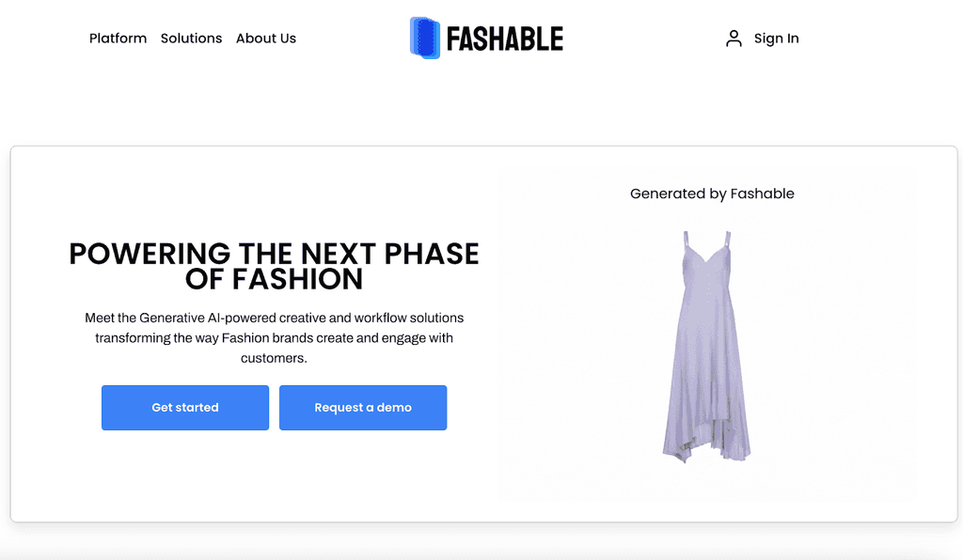This screenshot has width=963, height=560.
Task: Select the Fashable logo to return home
Action: 485,38
